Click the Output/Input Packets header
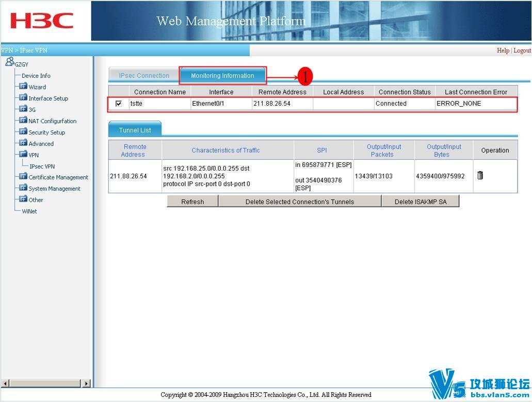The image size is (532, 402). click(384, 150)
